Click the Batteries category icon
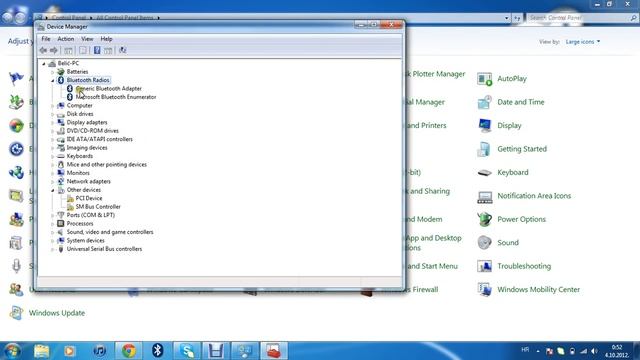This screenshot has height=360, width=640. pyautogui.click(x=61, y=72)
